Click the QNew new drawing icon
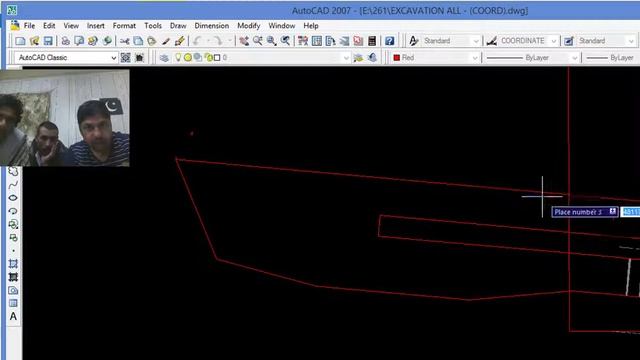This screenshot has height=360, width=640. pos(20,41)
